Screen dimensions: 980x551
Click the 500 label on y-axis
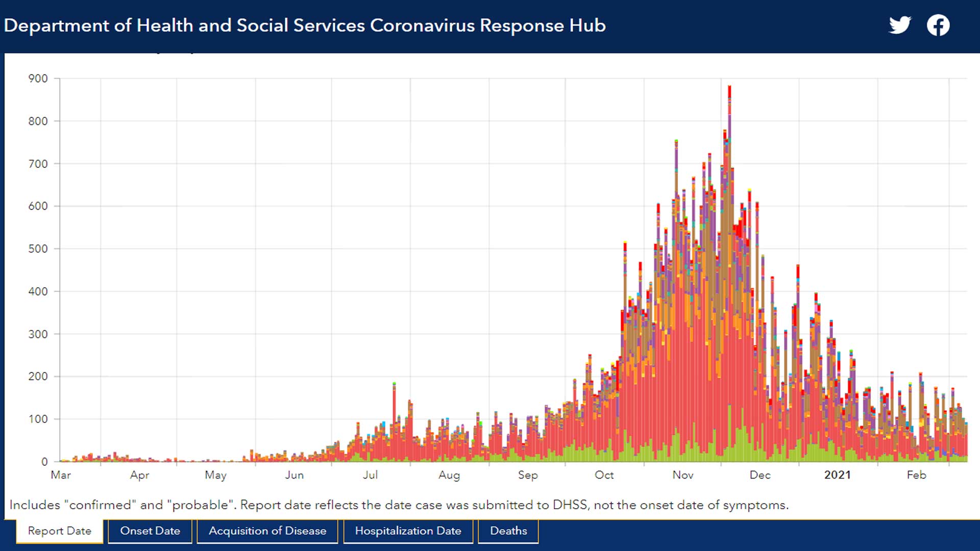pos(38,249)
